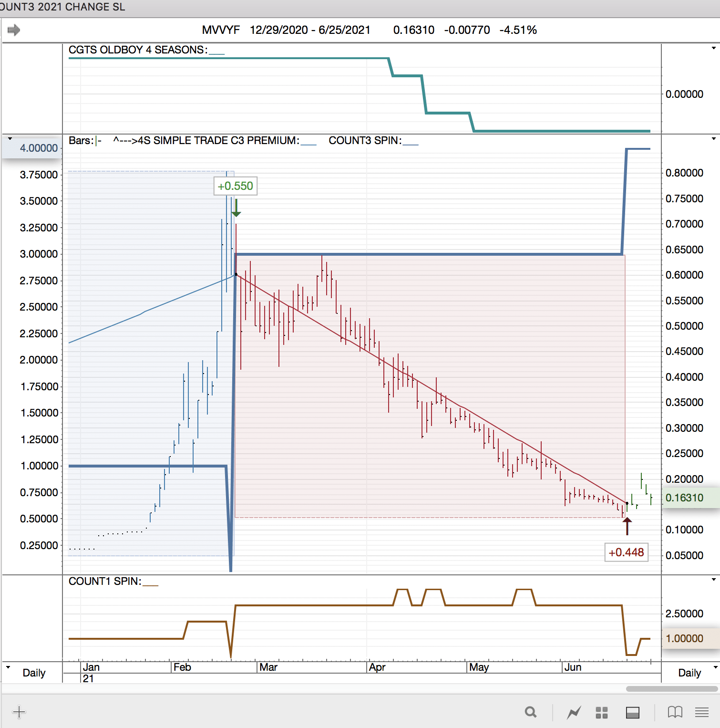Select the COUNT3 SPIN indicator label
720x728 pixels.
(x=365, y=141)
